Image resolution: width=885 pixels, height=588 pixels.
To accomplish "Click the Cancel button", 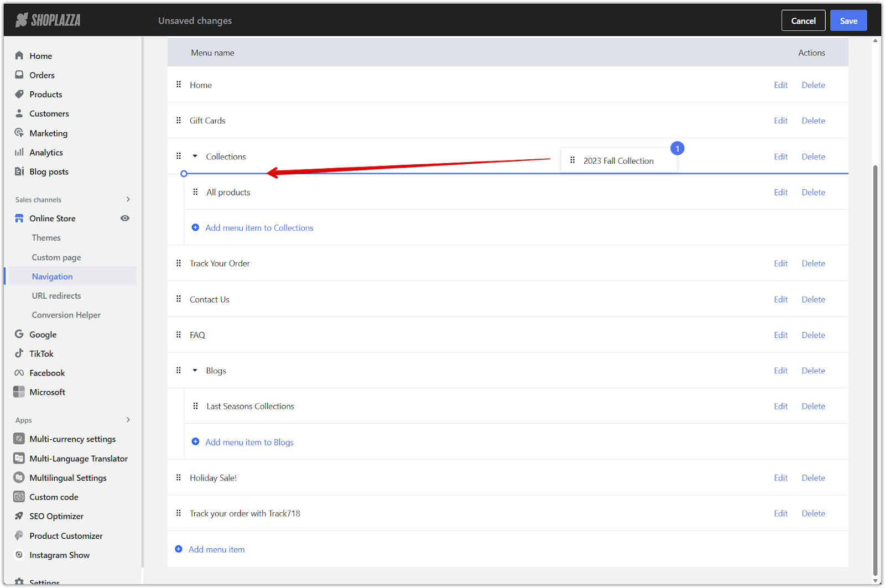I will point(803,20).
